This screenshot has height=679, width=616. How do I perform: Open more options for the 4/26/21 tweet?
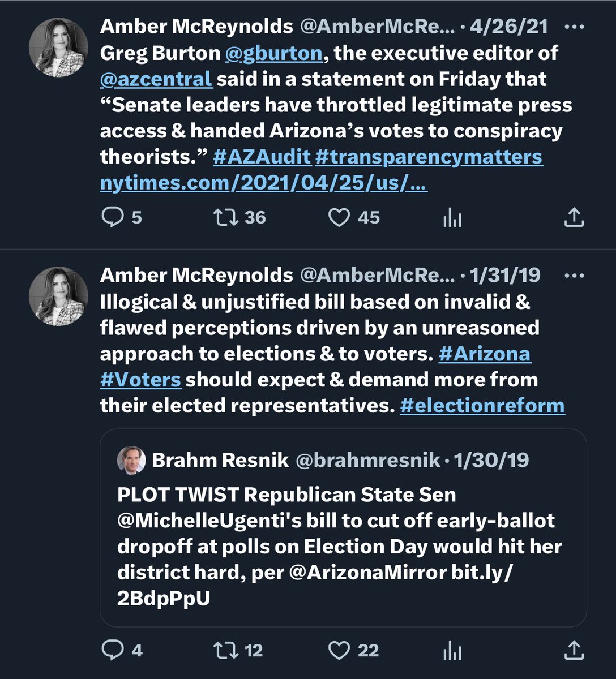(x=574, y=27)
